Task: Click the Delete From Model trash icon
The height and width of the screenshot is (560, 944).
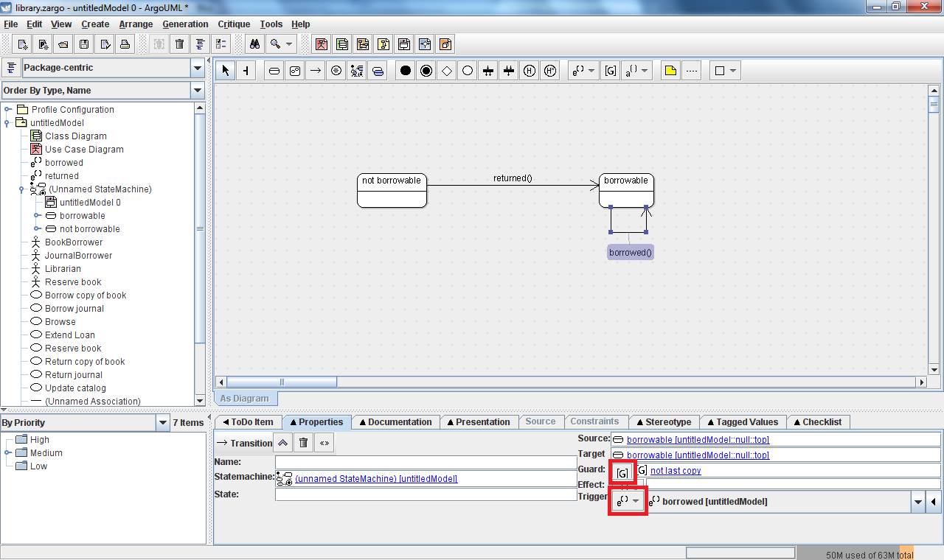Action: tap(179, 44)
